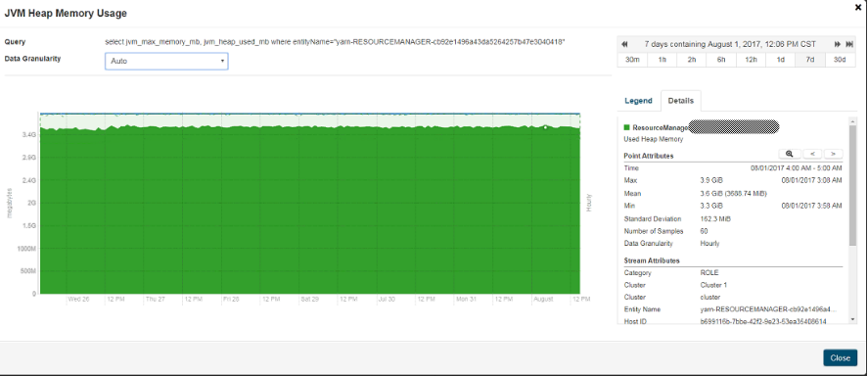The image size is (868, 376).
Task: Select the 12h time range
Action: (x=751, y=60)
